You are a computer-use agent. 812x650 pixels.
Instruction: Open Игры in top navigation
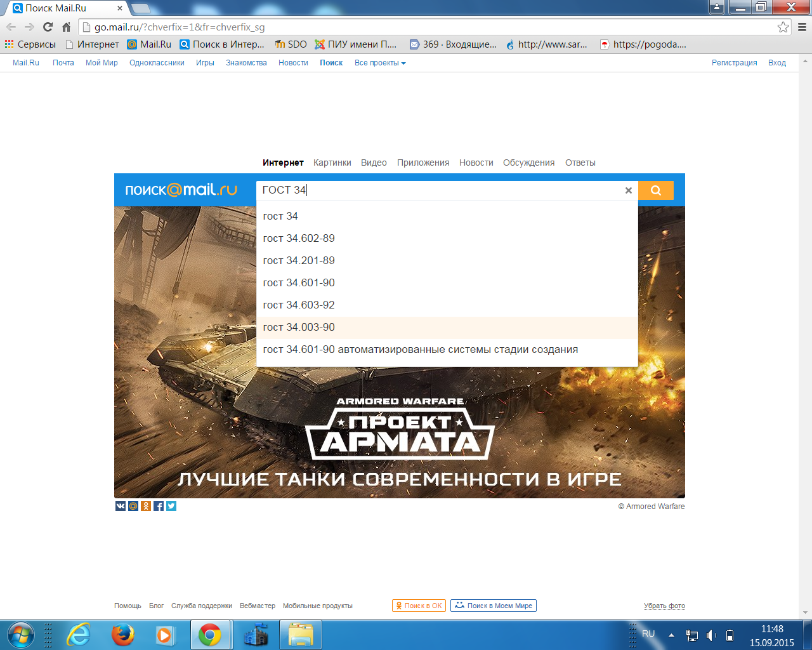coord(205,63)
